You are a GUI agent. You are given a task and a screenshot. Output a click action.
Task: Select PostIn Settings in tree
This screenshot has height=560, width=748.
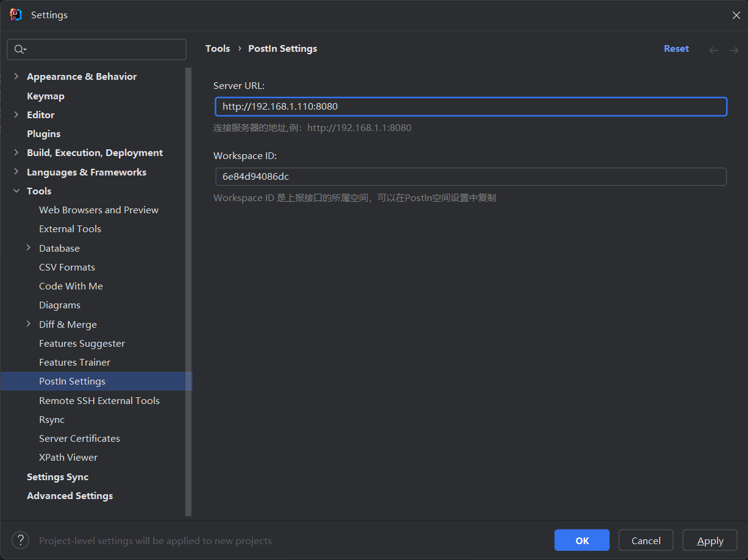(x=96, y=381)
